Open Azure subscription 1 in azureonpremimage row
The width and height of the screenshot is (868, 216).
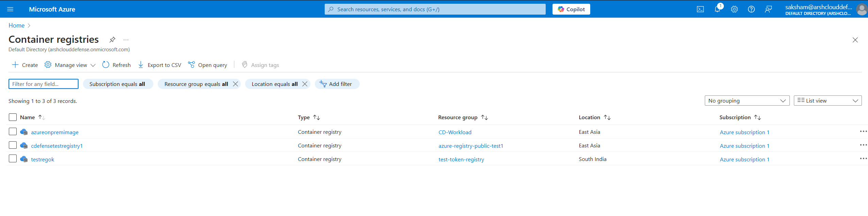744,132
